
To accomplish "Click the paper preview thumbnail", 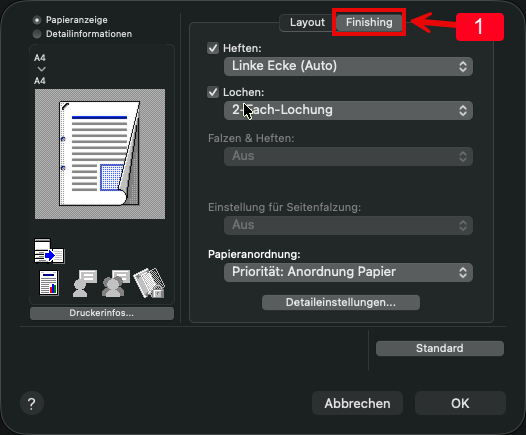I will [100, 154].
